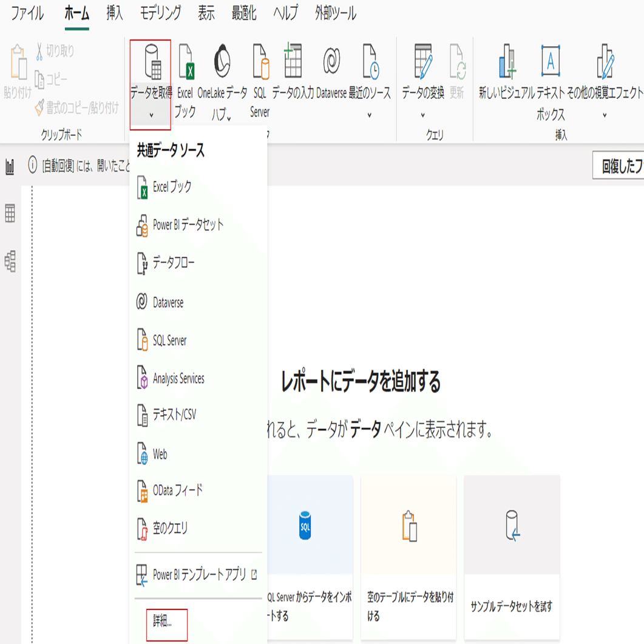Click the コピー button
This screenshot has height=644, width=644.
tap(51, 80)
